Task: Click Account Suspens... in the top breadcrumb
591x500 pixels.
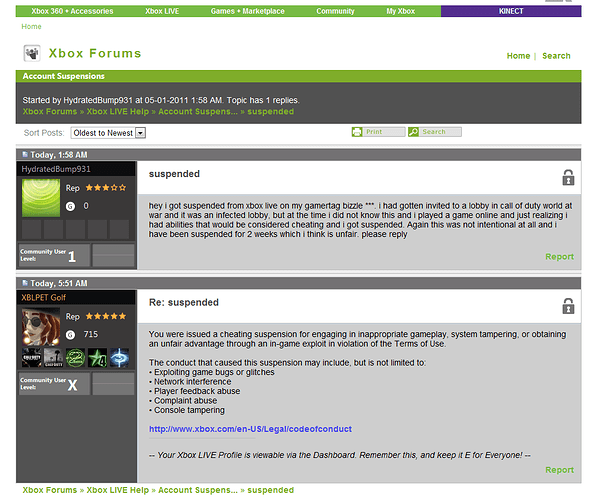Action: pyautogui.click(x=198, y=112)
